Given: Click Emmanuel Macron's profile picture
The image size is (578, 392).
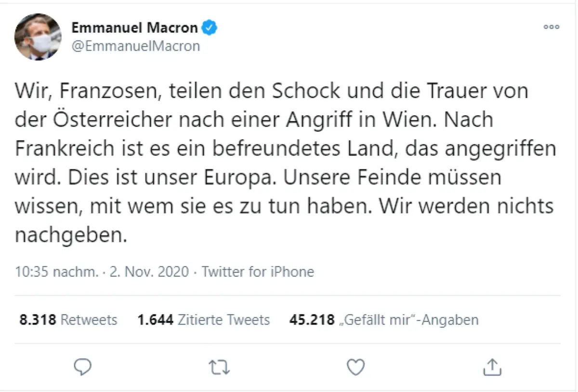Looking at the screenshot, I should click(38, 37).
